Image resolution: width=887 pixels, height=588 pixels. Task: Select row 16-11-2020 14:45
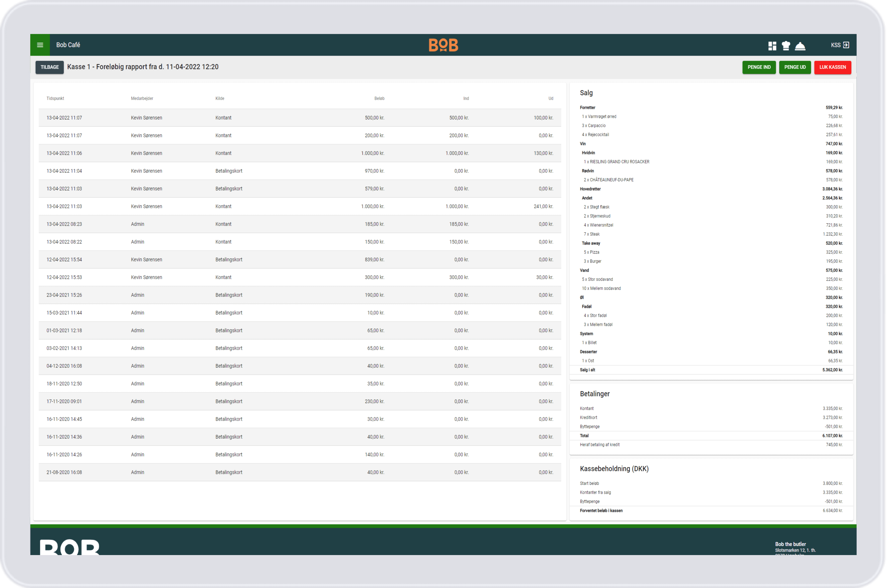click(300, 419)
